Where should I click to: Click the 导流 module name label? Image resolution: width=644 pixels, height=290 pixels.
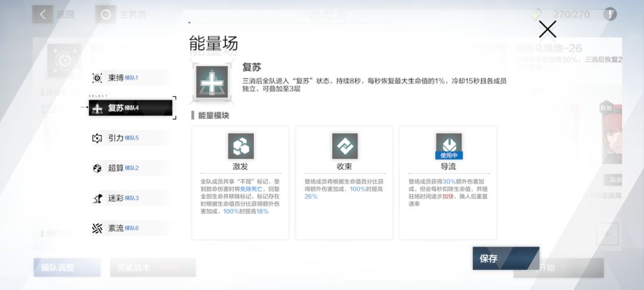pyautogui.click(x=448, y=166)
